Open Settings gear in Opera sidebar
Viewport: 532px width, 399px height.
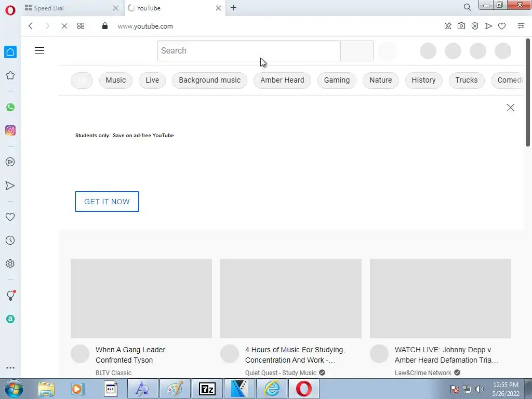click(x=10, y=263)
